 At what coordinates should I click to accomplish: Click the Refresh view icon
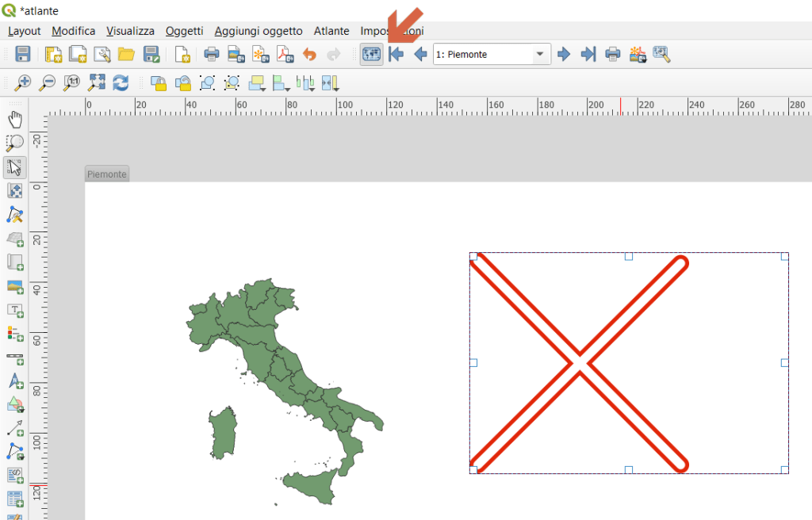(121, 82)
